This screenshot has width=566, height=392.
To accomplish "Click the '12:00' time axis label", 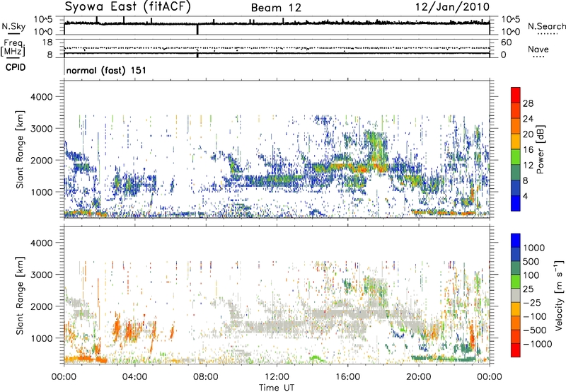I will click(x=277, y=377).
